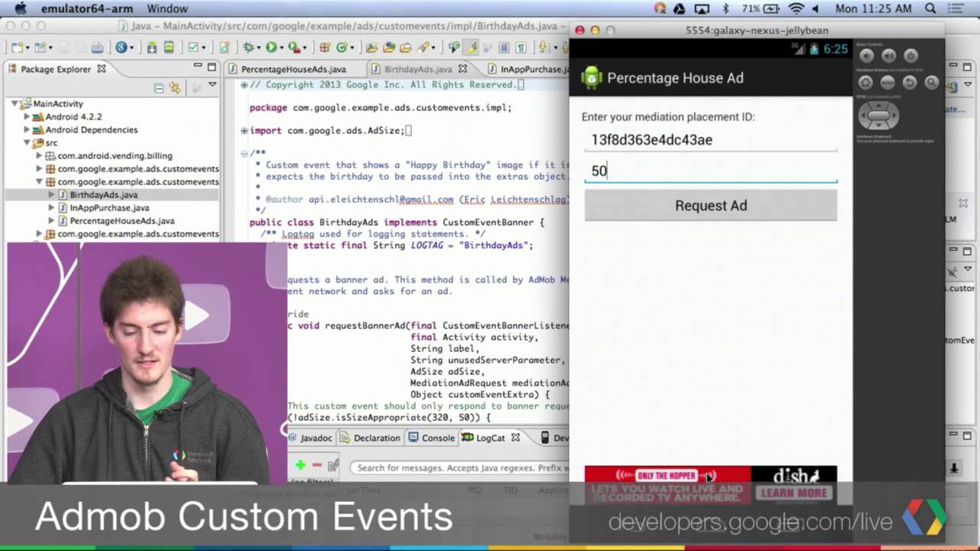Click the emulator power button
The height and width of the screenshot is (551, 980).
911,55
